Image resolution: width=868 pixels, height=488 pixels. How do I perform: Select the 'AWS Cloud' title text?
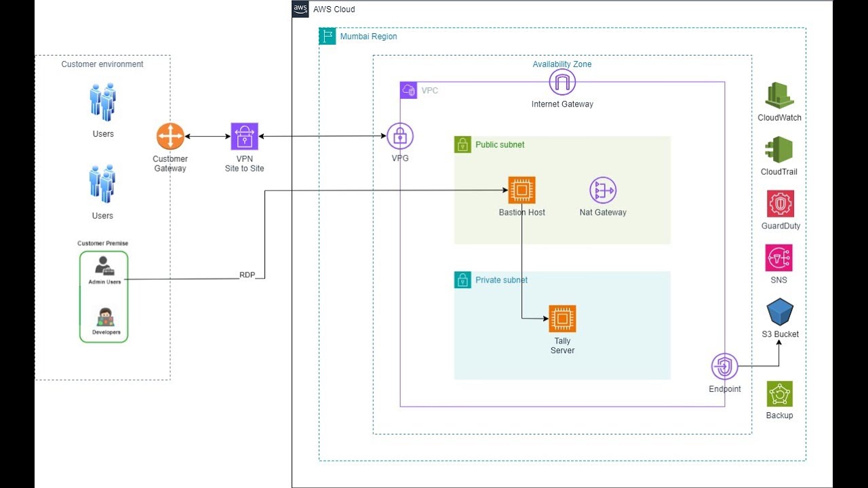point(334,9)
